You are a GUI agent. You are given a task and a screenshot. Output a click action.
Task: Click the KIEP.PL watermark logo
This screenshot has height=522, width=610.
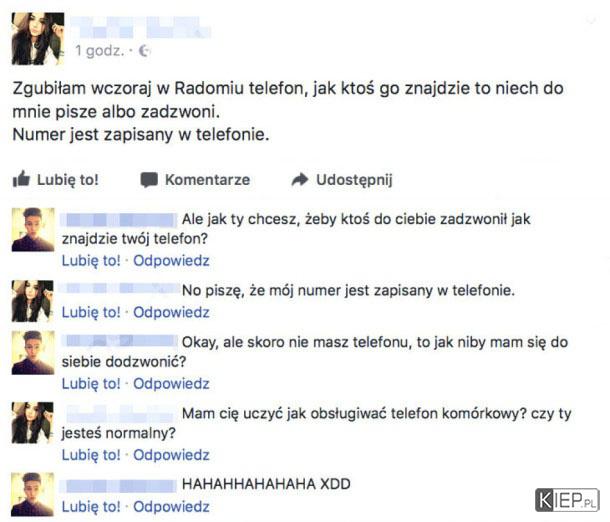pos(567,500)
